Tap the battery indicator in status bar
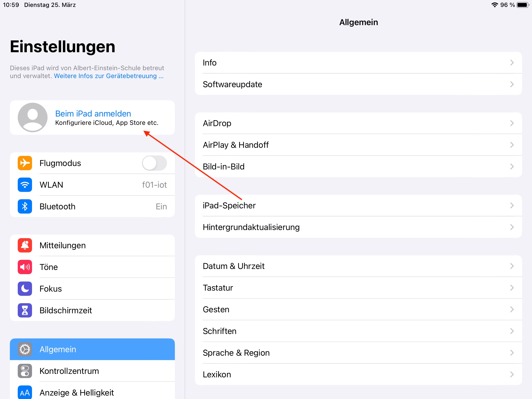Image resolution: width=532 pixels, height=399 pixels. pyautogui.click(x=523, y=5)
